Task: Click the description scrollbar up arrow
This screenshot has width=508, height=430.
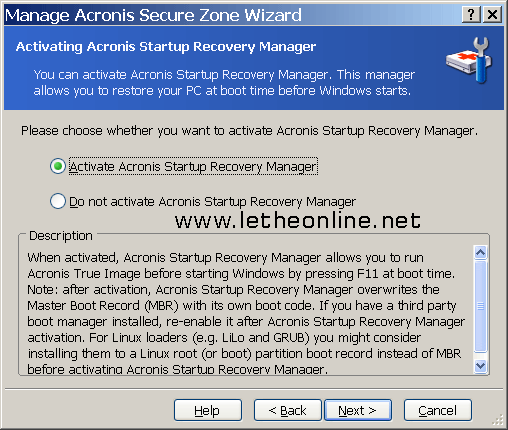Action: 480,253
